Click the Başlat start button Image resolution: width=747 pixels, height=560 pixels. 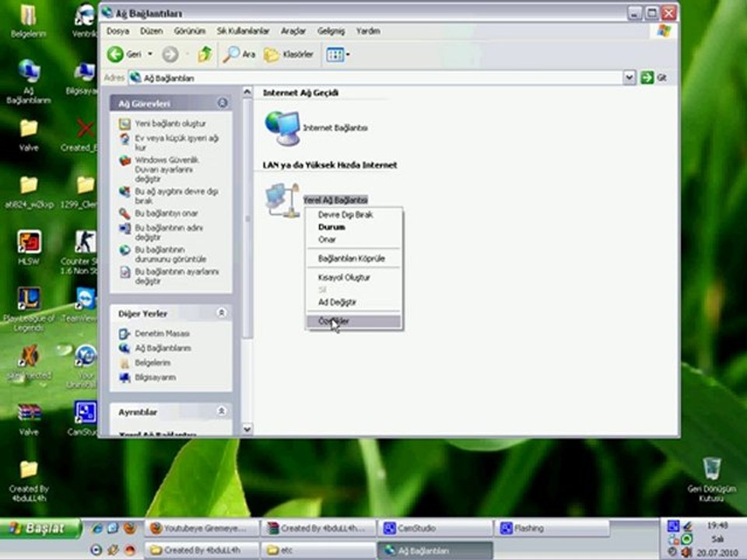click(x=40, y=528)
